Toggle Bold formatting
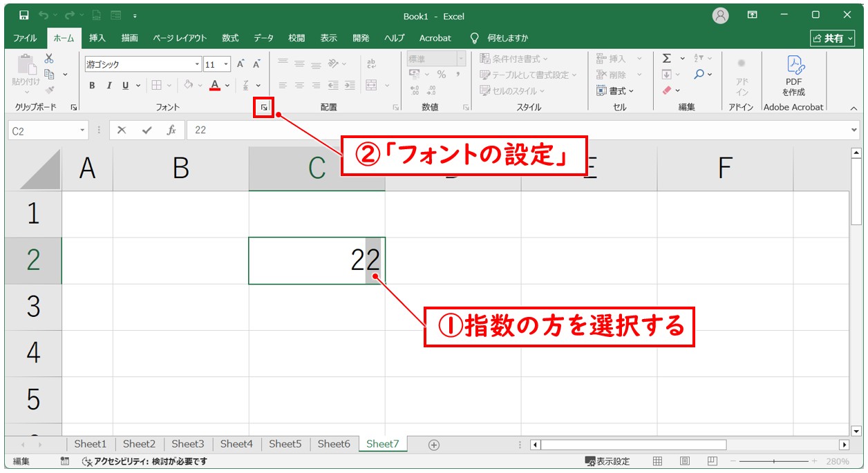868x473 pixels. pos(92,86)
